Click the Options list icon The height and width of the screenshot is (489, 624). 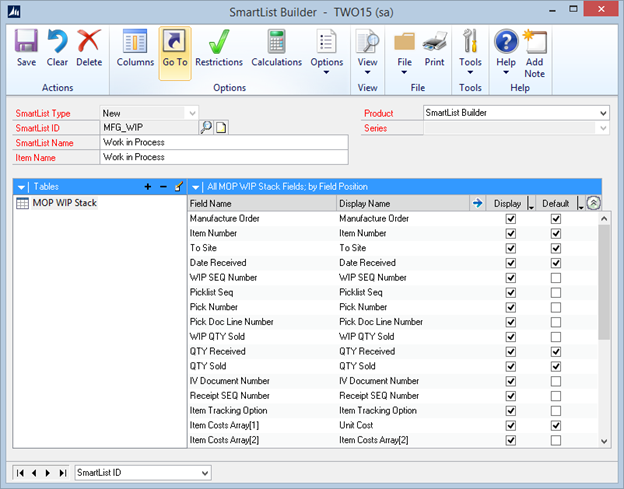(326, 41)
